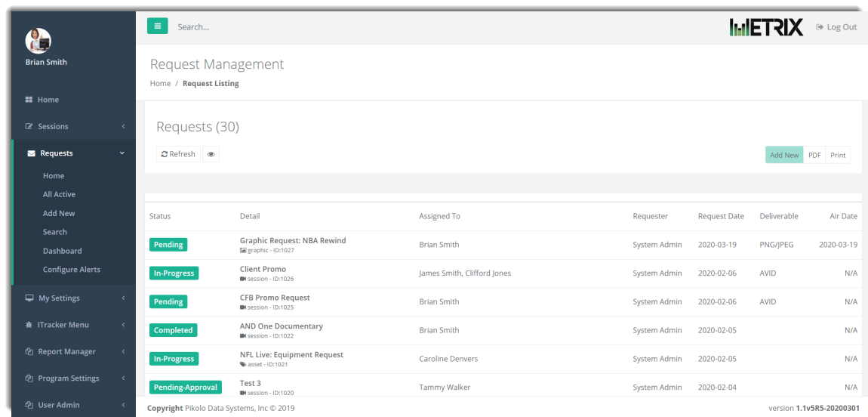Screen dimensions: 868x417
Task: Expand the ITracker Menu chevron
Action: pyautogui.click(x=123, y=325)
